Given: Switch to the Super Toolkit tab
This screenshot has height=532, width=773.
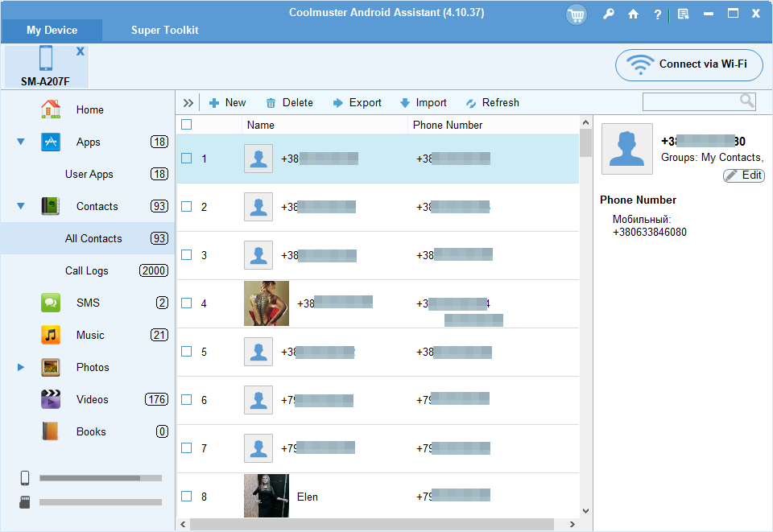Looking at the screenshot, I should [164, 30].
